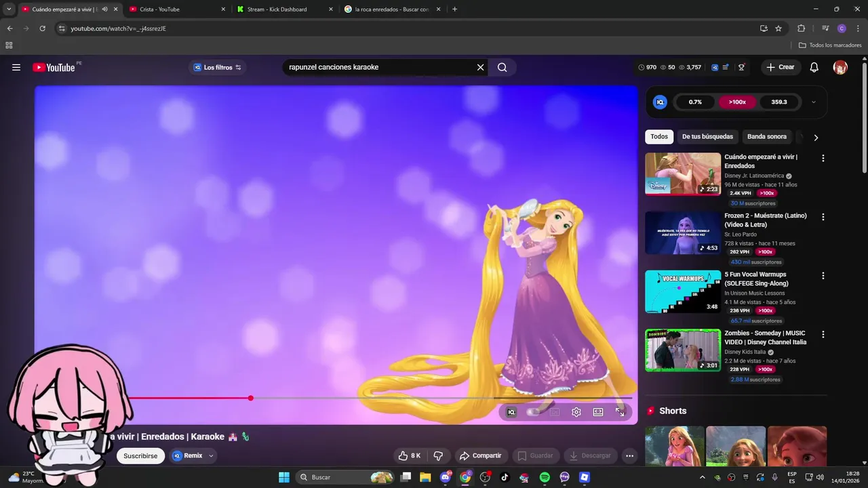Open options for Zombies Someday video
The image size is (868, 488).
coord(823,334)
